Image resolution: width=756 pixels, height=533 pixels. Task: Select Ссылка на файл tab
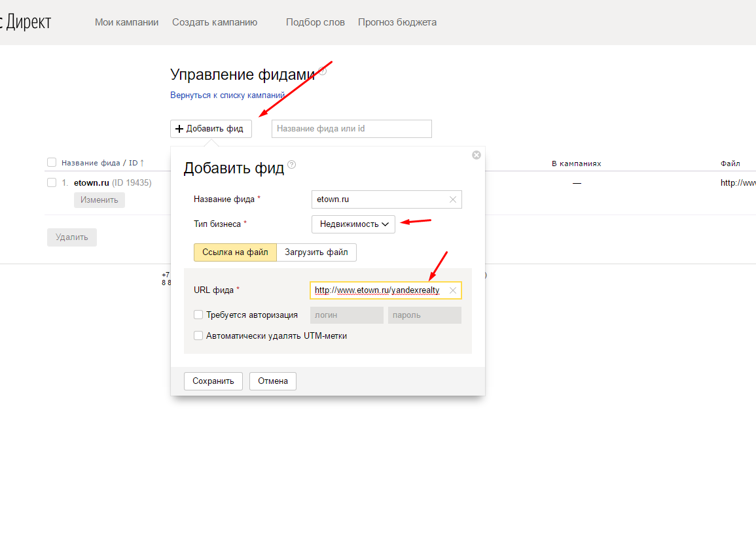click(235, 252)
